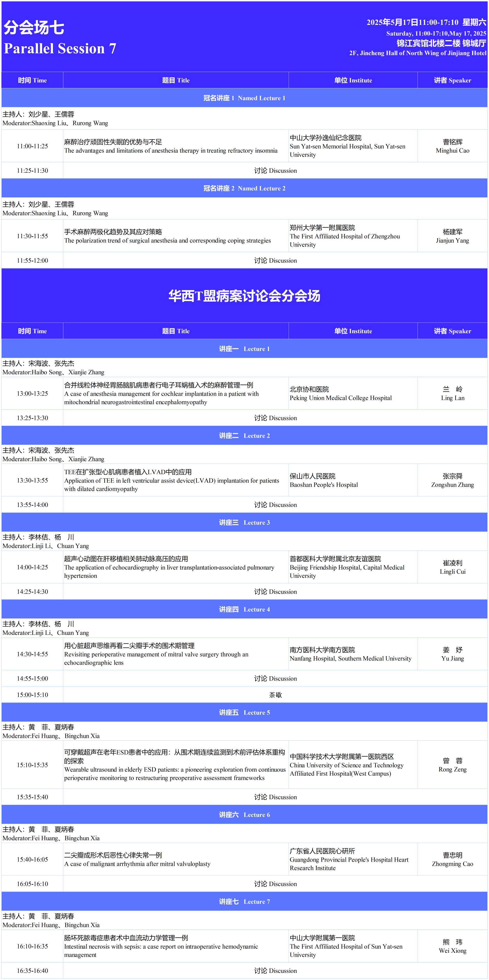Viewport: 489px width, 980px height.
Task: Click the '华西T盟病案讨论会分会场' banner heading
Action: pos(244,296)
